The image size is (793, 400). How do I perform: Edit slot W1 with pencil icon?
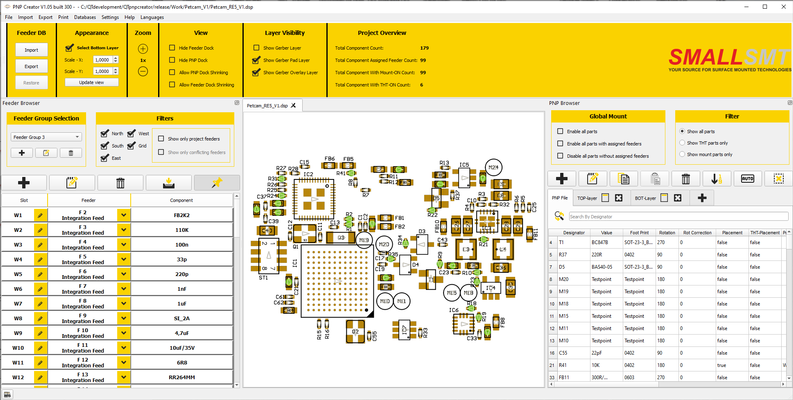pyautogui.click(x=41, y=215)
